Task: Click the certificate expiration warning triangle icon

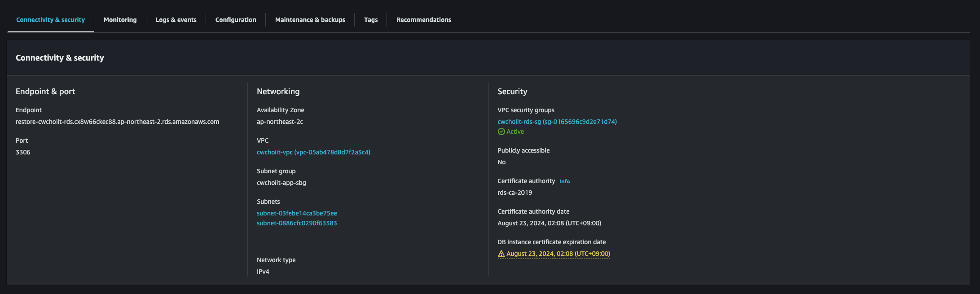Action: pos(501,254)
